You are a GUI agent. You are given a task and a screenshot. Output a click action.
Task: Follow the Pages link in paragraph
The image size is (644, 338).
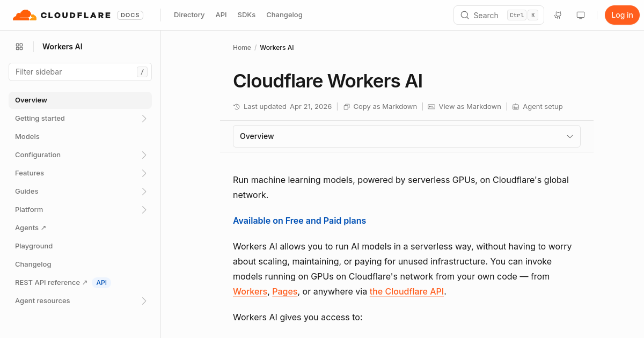(285, 292)
